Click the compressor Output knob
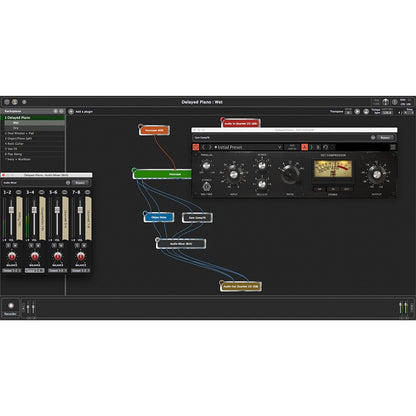This screenshot has height=416, width=416. [377, 174]
